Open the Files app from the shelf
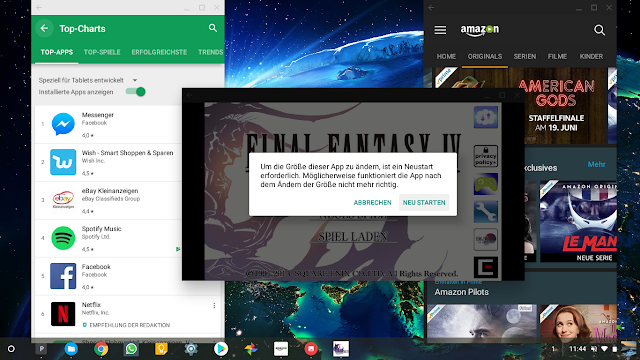The height and width of the screenshot is (360, 640). tap(71, 349)
